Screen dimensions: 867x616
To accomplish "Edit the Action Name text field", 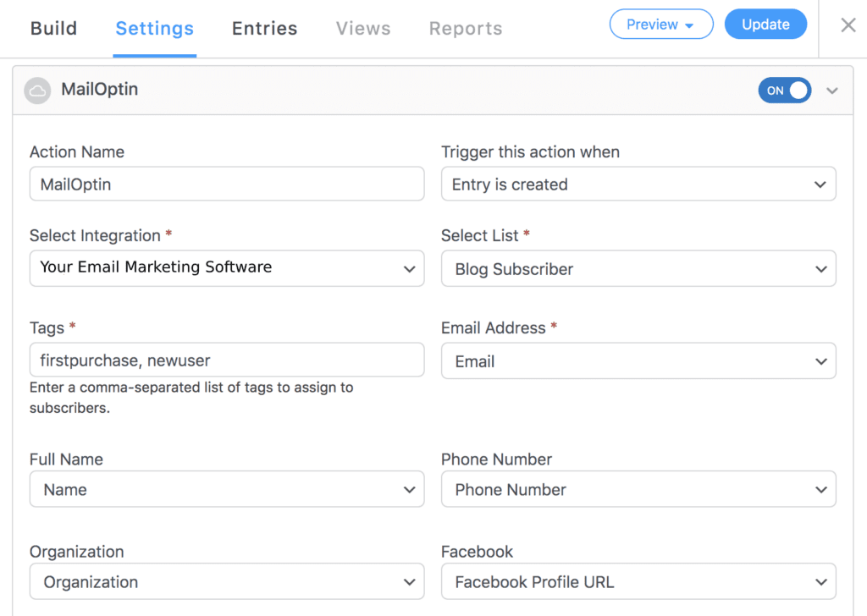I will click(227, 184).
